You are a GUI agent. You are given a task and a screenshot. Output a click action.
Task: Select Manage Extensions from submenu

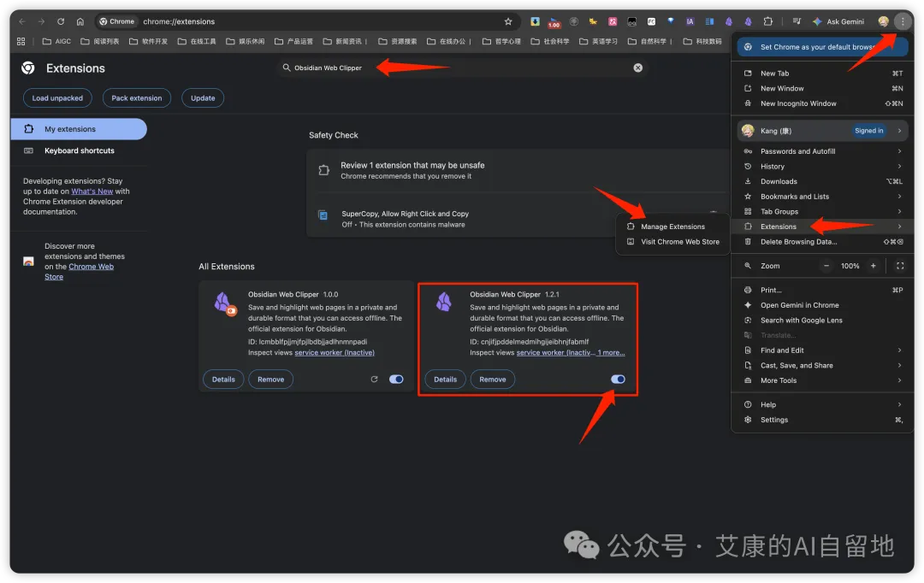pyautogui.click(x=672, y=227)
